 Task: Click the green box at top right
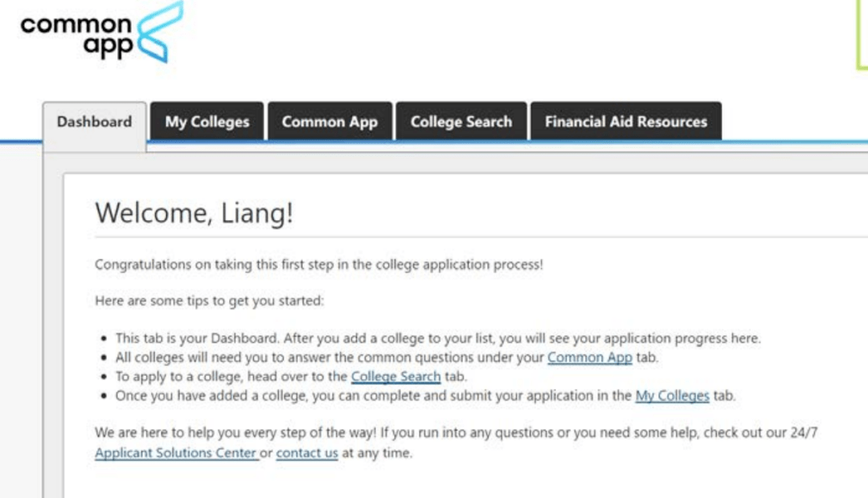pyautogui.click(x=862, y=32)
